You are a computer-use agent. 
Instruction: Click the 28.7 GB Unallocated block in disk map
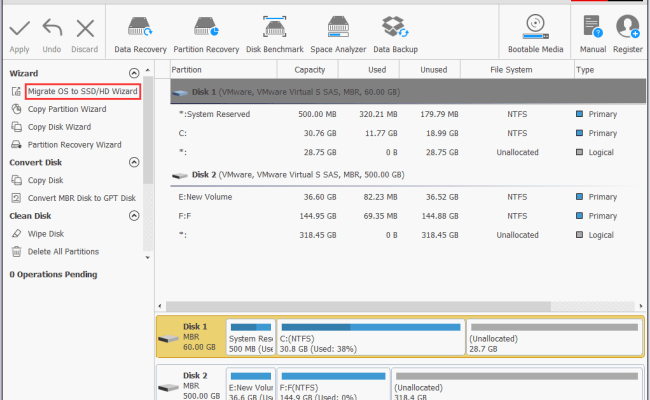click(x=555, y=337)
